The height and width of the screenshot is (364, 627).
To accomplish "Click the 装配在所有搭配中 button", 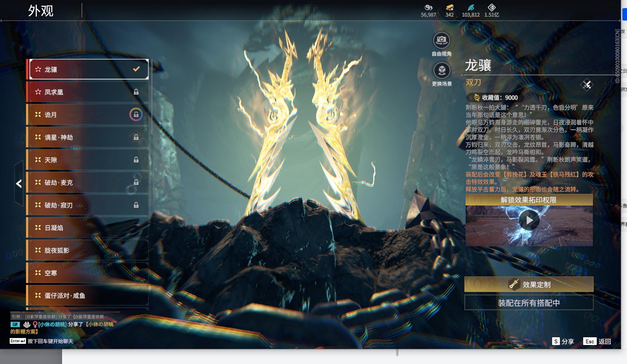I will coord(529,303).
